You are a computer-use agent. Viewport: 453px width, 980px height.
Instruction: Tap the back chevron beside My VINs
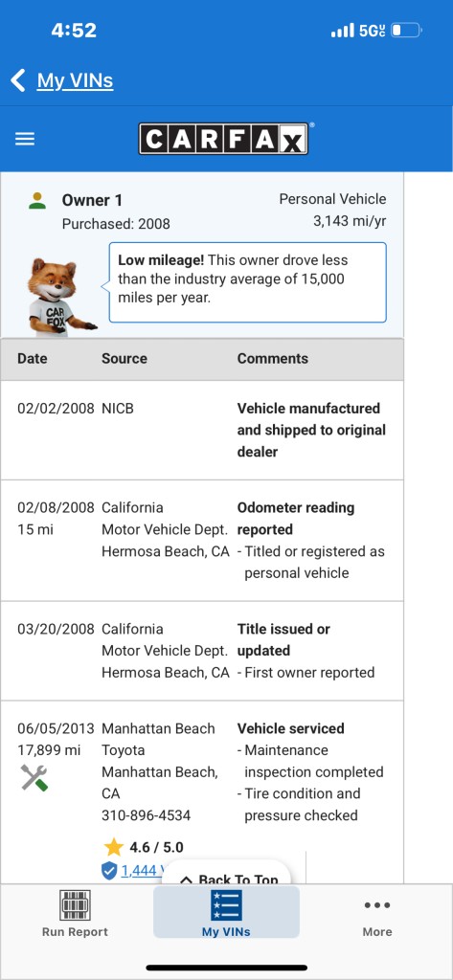(x=18, y=80)
